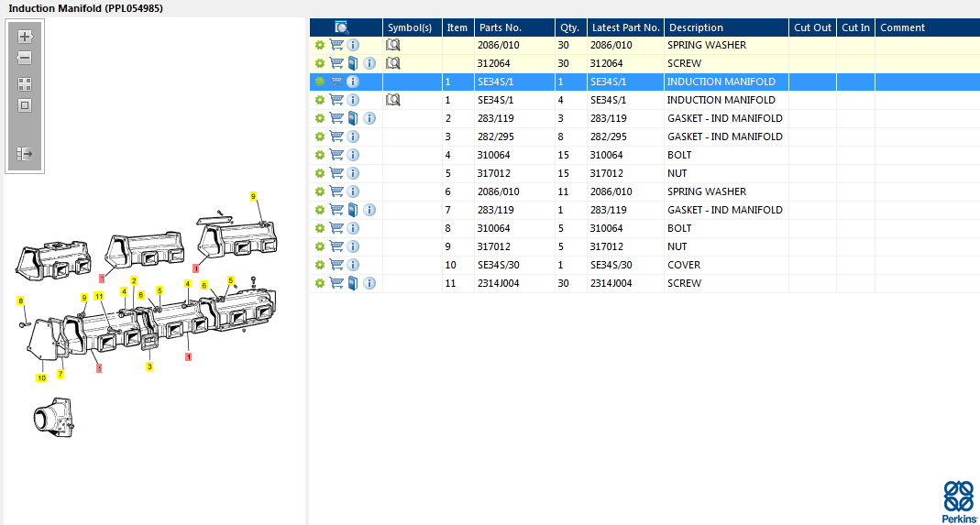Click callout label 10 on diagram

pyautogui.click(x=41, y=377)
